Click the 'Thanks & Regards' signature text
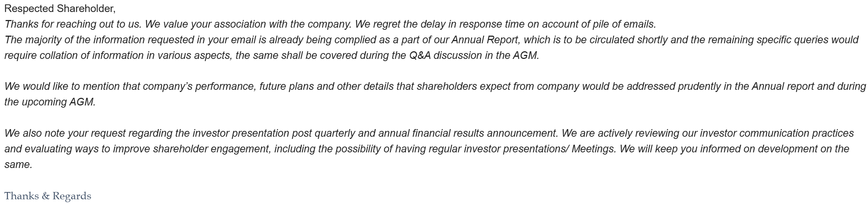This screenshot has height=204, width=868. click(x=48, y=196)
